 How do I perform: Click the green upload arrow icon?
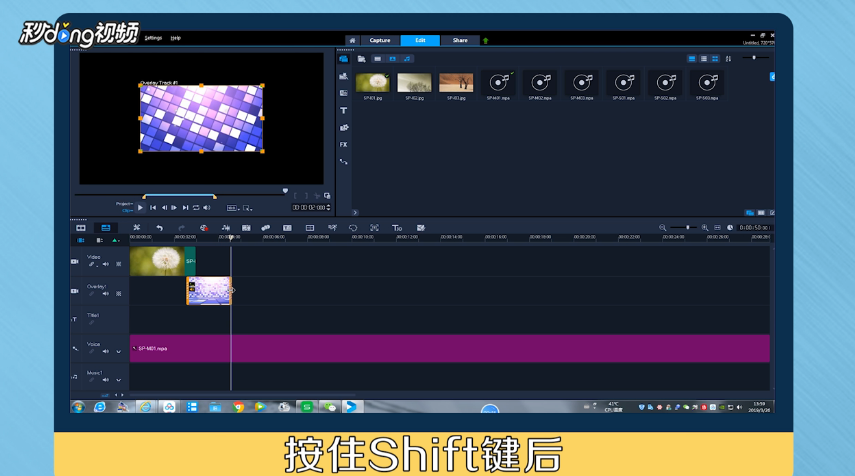[x=485, y=40]
